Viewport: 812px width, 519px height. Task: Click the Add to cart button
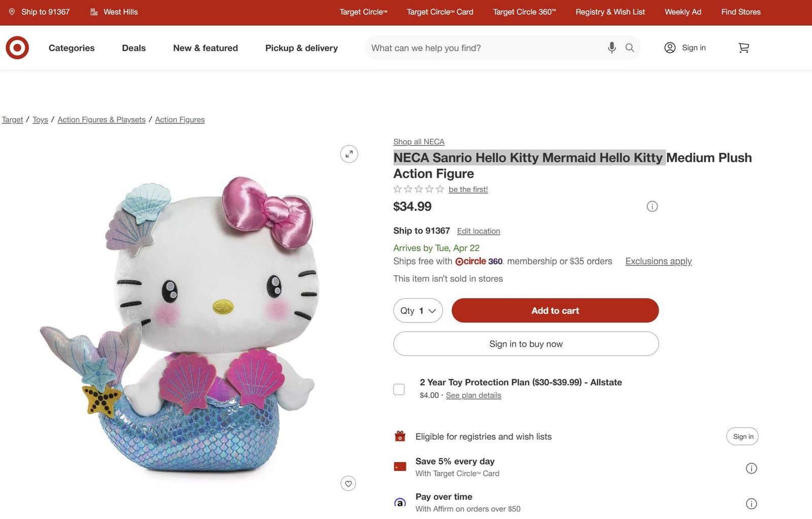tap(555, 311)
